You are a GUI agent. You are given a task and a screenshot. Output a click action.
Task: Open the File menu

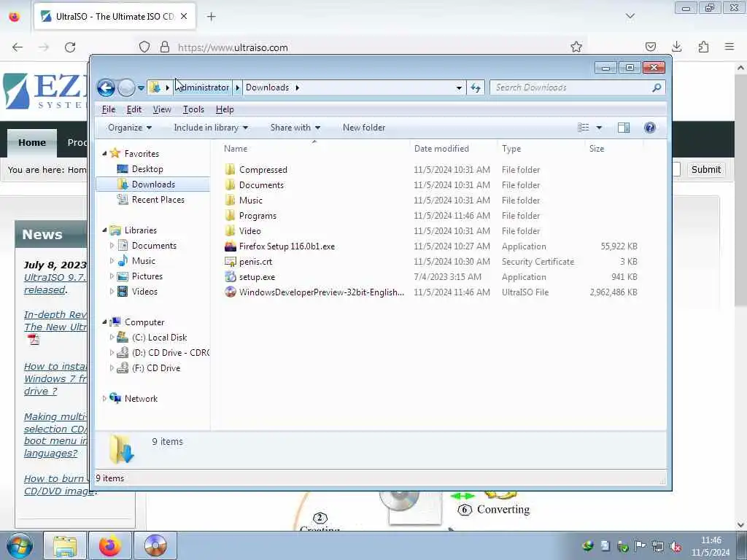(x=109, y=109)
